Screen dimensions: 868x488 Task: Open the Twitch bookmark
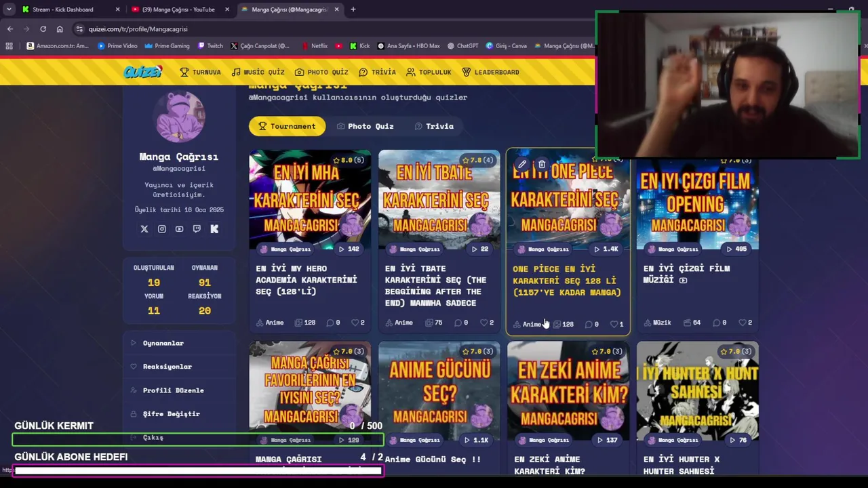pyautogui.click(x=210, y=46)
